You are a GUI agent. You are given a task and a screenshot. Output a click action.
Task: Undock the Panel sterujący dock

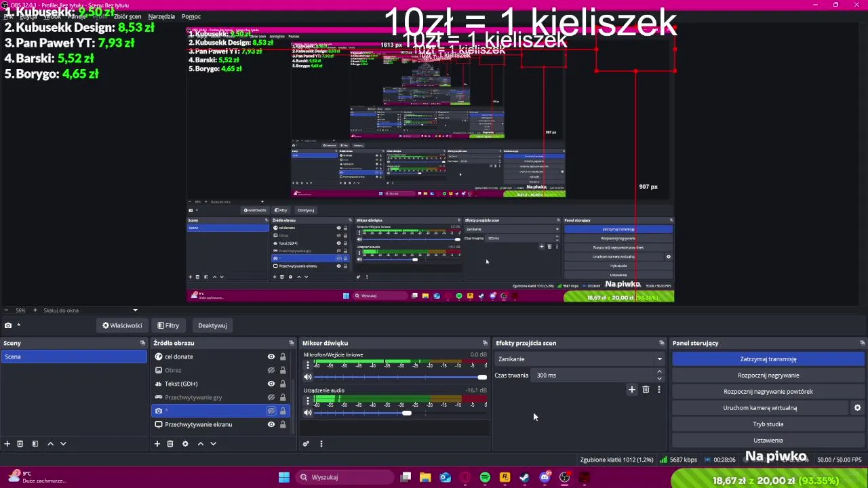tap(862, 343)
